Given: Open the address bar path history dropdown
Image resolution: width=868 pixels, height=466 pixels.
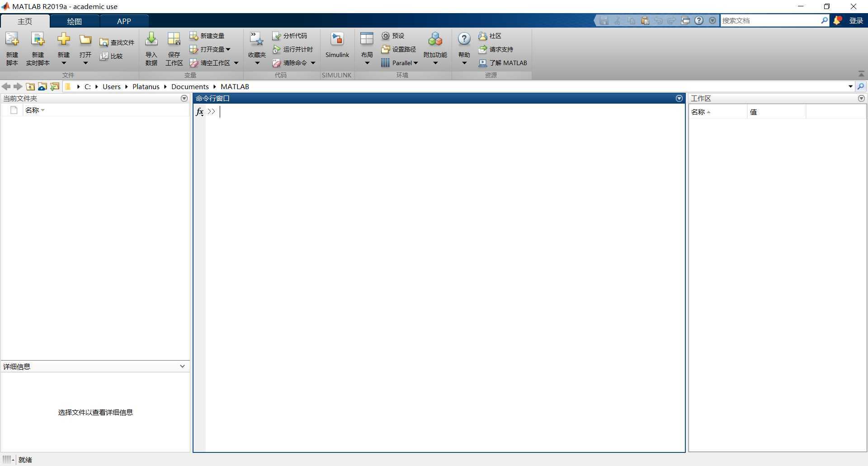Looking at the screenshot, I should coord(850,86).
